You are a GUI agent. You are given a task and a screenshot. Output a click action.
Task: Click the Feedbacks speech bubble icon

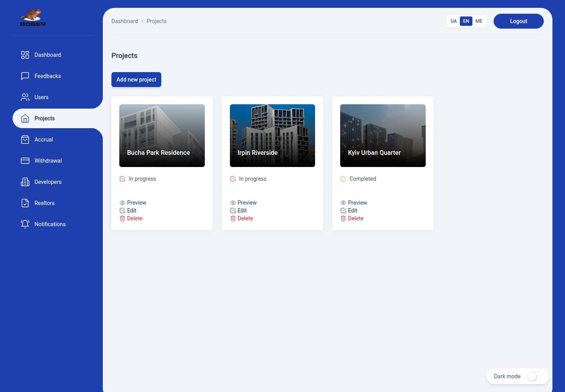tap(25, 76)
